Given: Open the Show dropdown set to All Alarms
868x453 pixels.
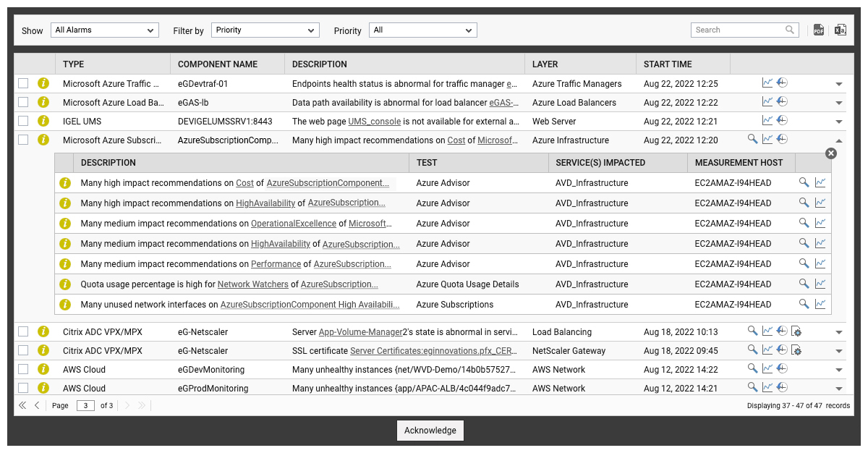Looking at the screenshot, I should tap(105, 30).
